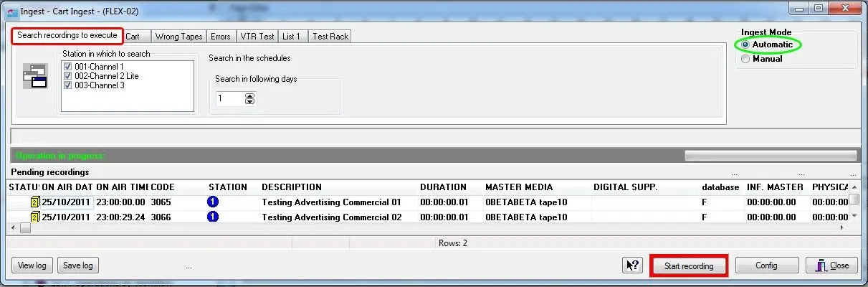Viewport: 868px width, 287px height.
Task: Click the Ingest app icon in title bar
Action: pyautogui.click(x=11, y=9)
